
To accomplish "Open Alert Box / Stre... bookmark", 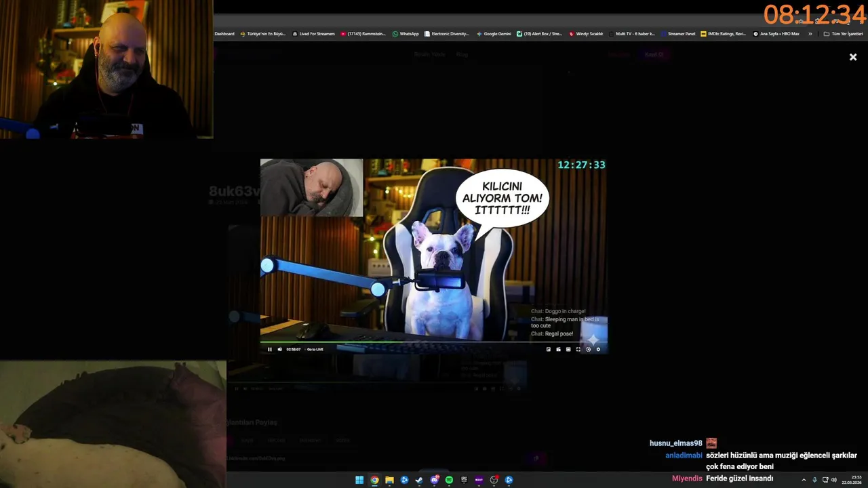I will click(539, 34).
